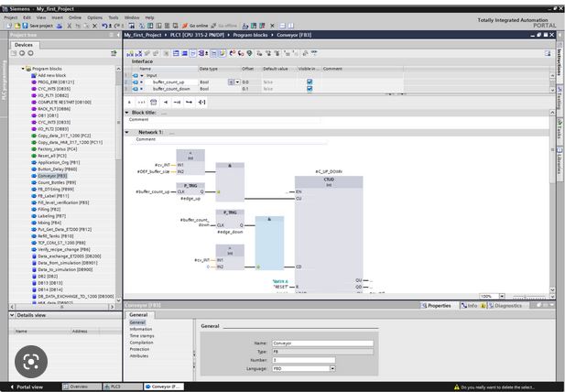Screen dimensions: 565x392
Task: Click the assignment coil favorite [-]
Action: pyautogui.click(x=201, y=103)
